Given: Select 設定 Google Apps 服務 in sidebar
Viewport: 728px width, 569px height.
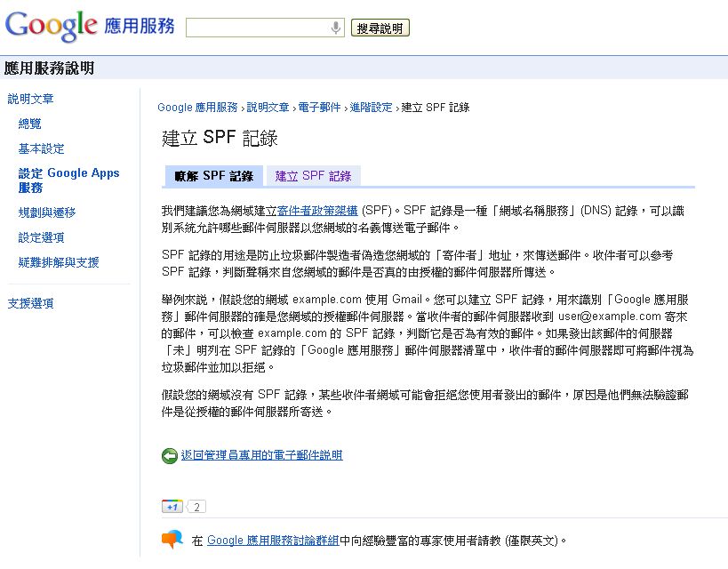Looking at the screenshot, I should 68,180.
